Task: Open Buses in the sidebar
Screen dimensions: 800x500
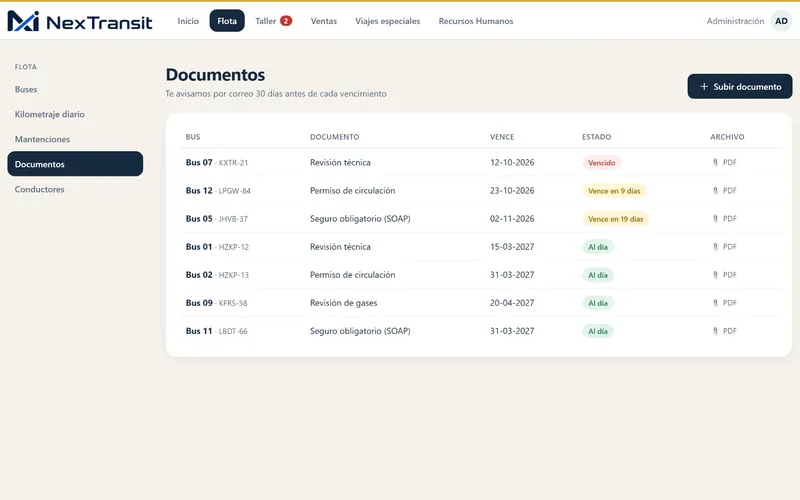Action: point(26,89)
